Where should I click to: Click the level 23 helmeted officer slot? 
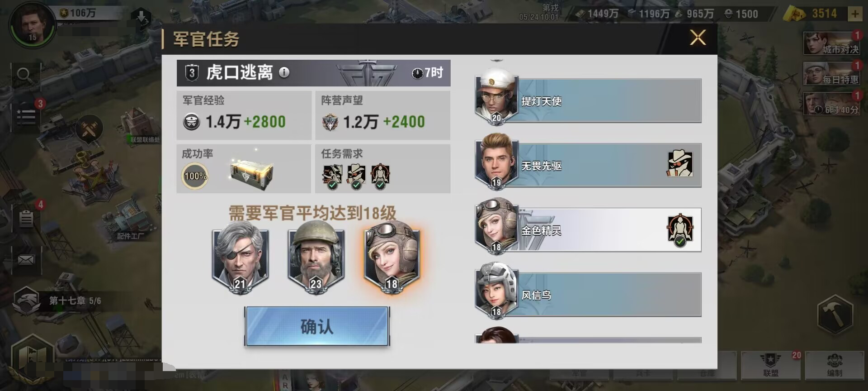point(316,257)
